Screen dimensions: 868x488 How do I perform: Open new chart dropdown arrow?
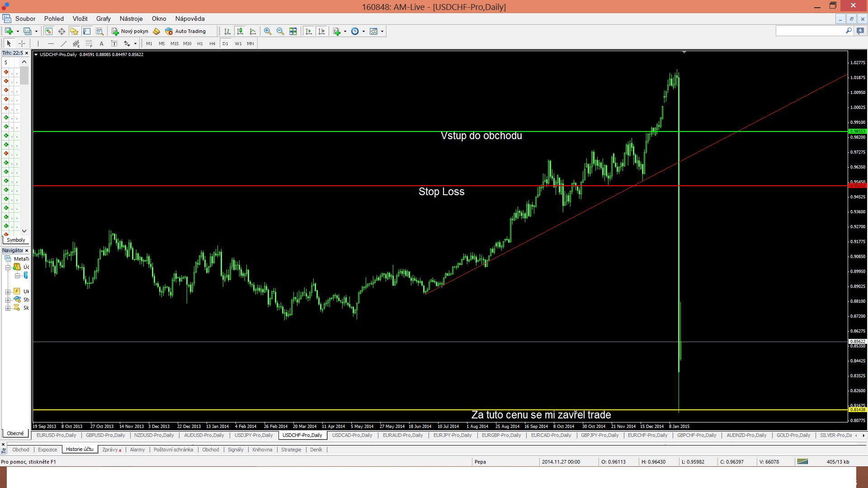pyautogui.click(x=18, y=31)
